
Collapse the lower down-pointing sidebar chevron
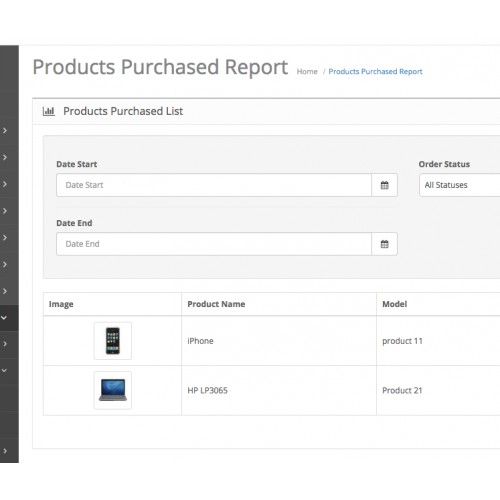4,370
